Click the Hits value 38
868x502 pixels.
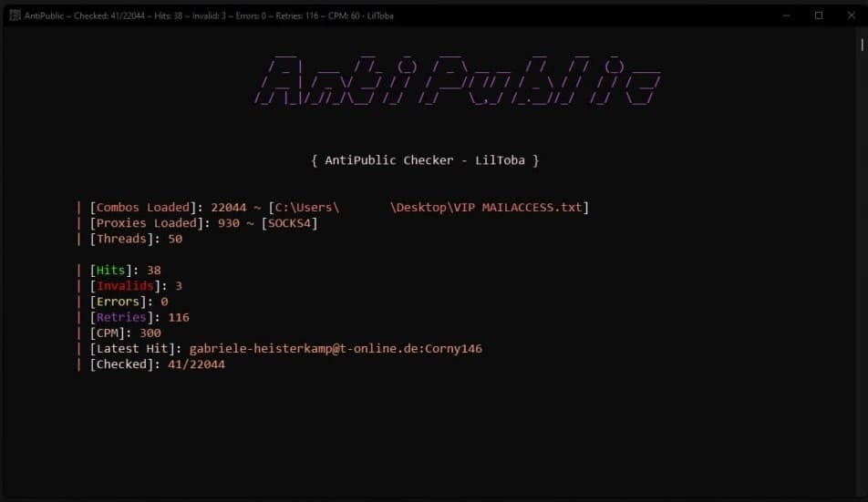tap(154, 271)
